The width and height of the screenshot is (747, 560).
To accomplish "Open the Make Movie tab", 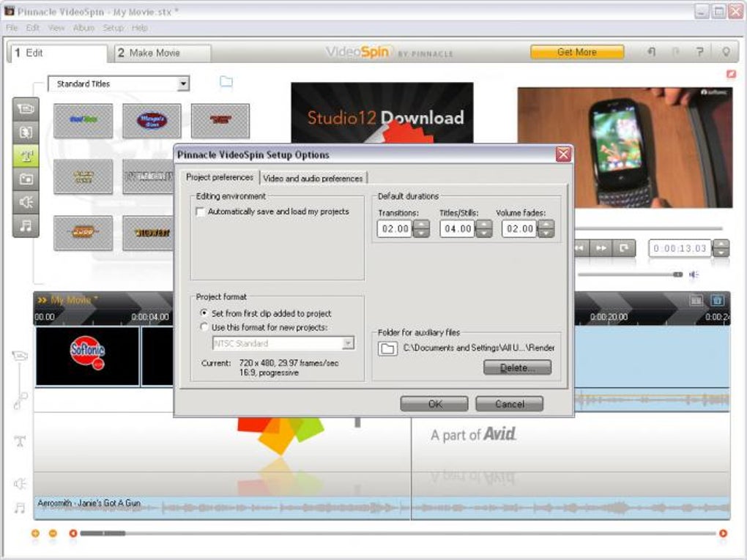I will point(163,53).
